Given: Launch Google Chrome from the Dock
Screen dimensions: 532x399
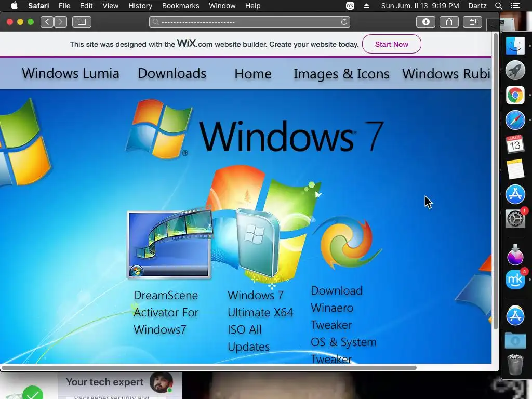Looking at the screenshot, I should click(x=515, y=95).
